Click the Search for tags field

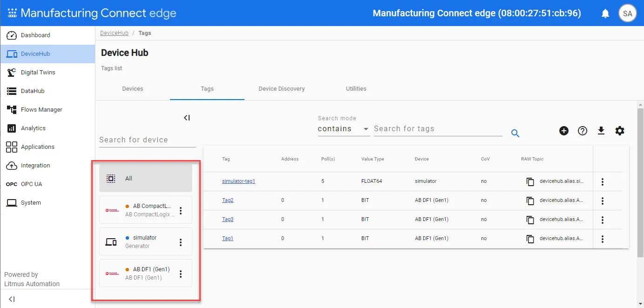pyautogui.click(x=438, y=129)
